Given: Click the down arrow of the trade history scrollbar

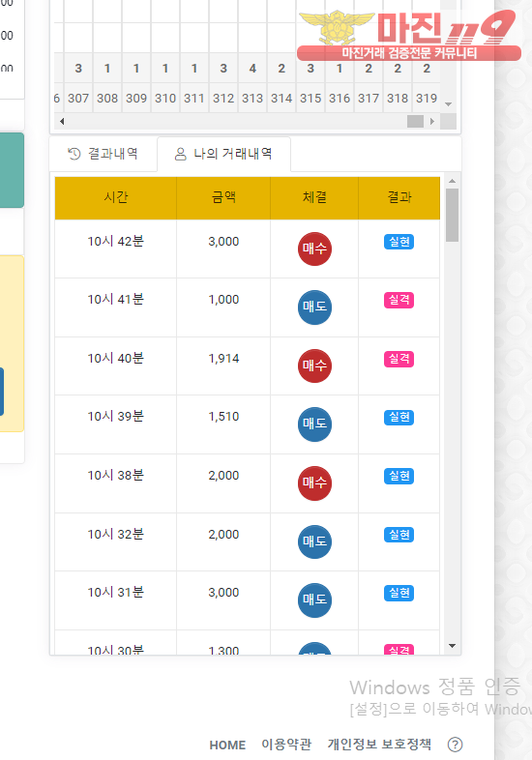Looking at the screenshot, I should [x=453, y=646].
